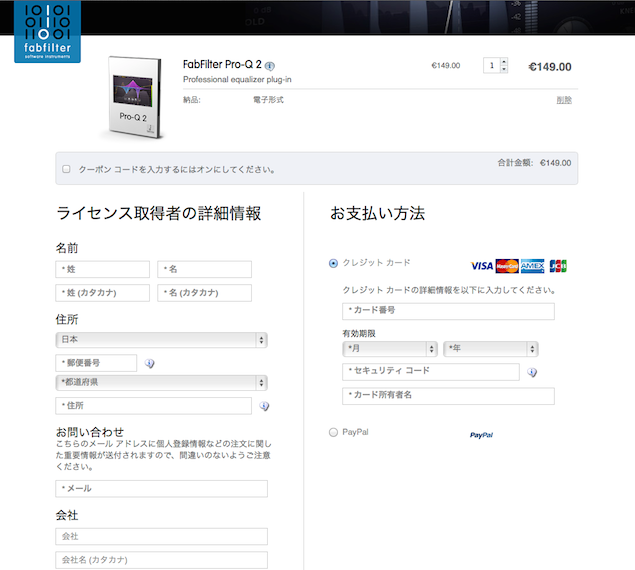Click the FabFilter logo
This screenshot has height=570, width=635.
pyautogui.click(x=47, y=32)
